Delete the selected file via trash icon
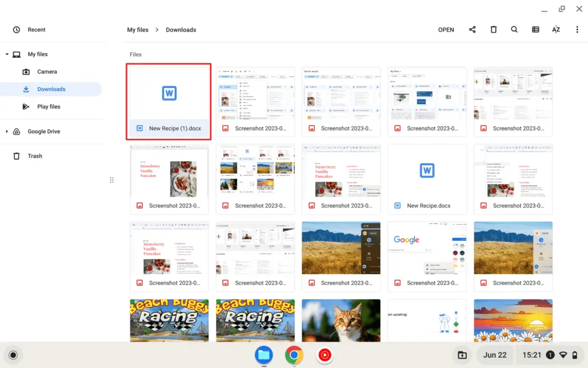The height and width of the screenshot is (368, 588). pos(493,29)
